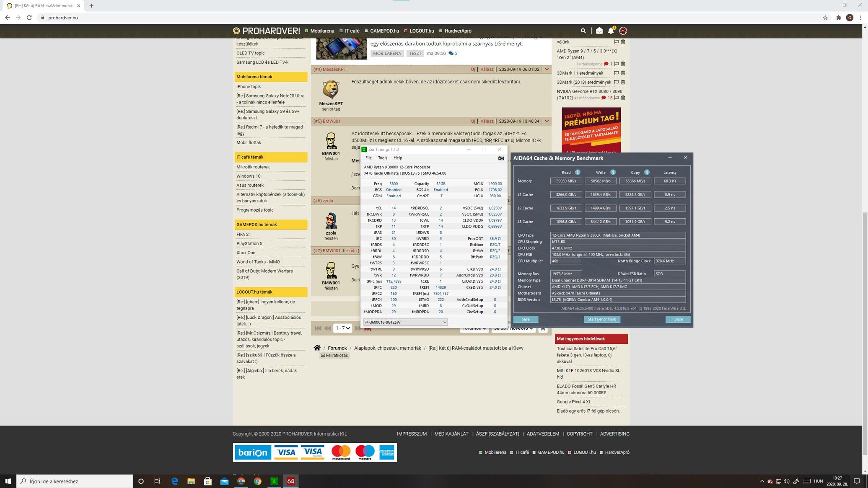Open Alaplapok, chipsetek, memóriák breadcrumb

tap(387, 348)
